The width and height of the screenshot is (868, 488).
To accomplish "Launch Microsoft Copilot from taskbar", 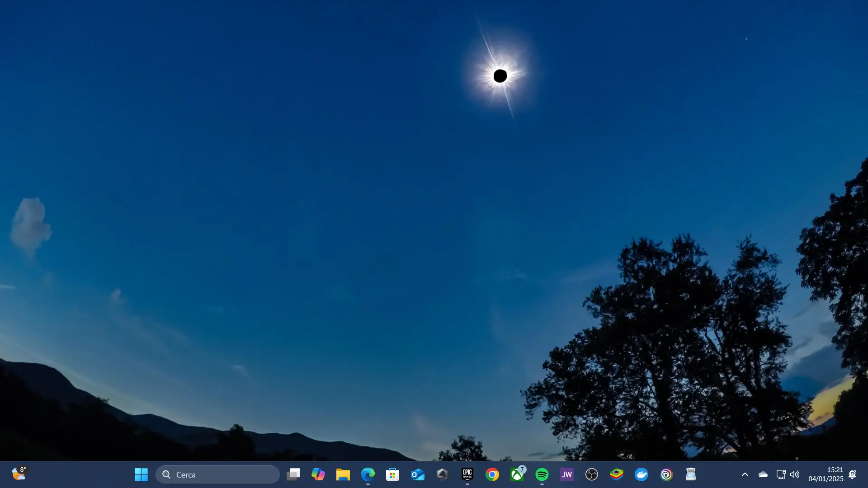I will (x=318, y=474).
